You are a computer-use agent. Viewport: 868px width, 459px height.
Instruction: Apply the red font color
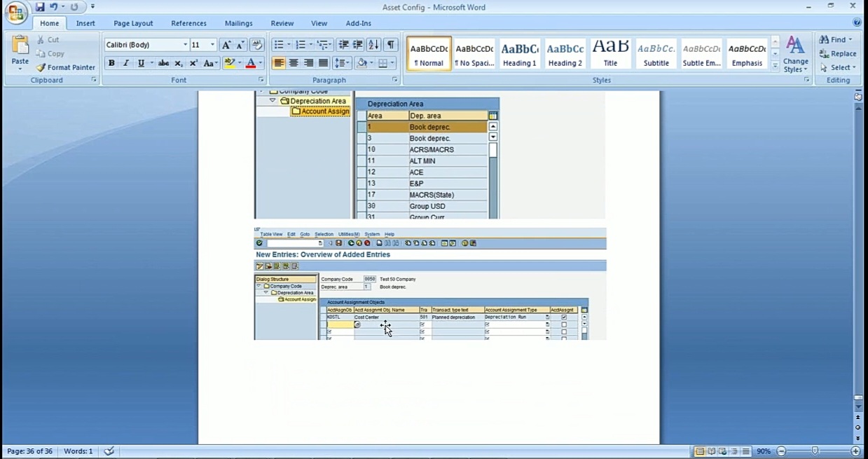click(x=251, y=63)
